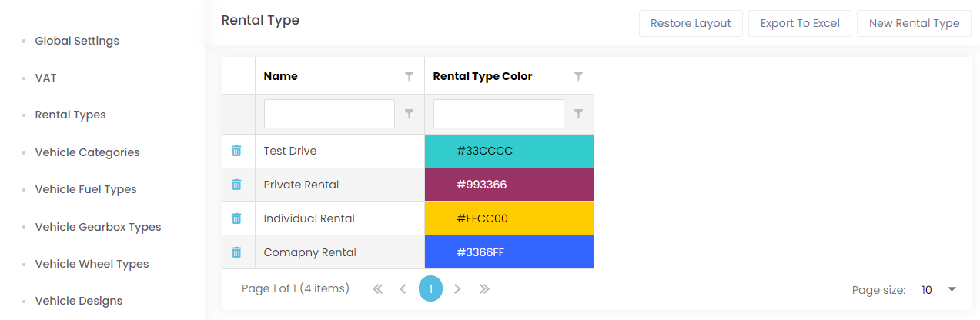Click trash icon for Individual Rental
Viewport: 980px width, 320px height.
click(236, 218)
